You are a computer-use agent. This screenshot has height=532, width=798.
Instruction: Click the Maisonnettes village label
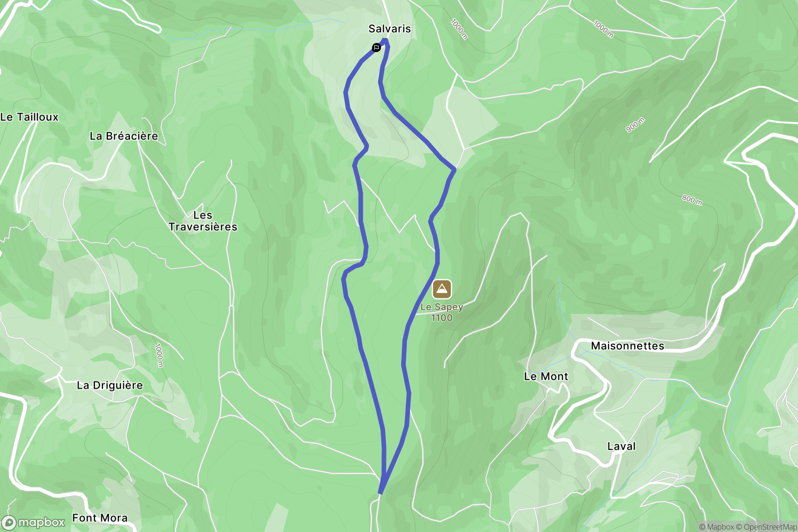627,346
